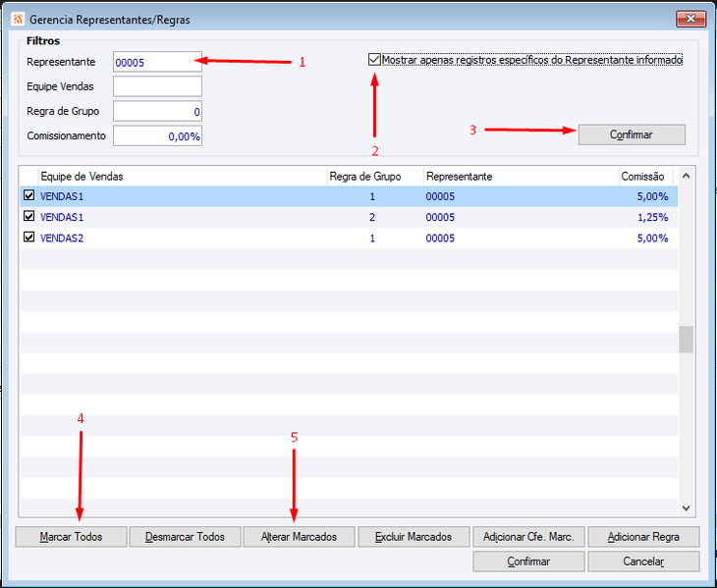The width and height of the screenshot is (717, 588).
Task: Click the application icon in the title bar
Action: point(18,20)
